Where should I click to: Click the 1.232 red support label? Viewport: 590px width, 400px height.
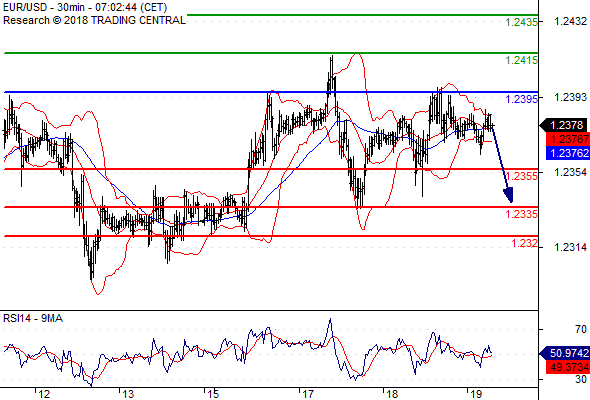525,243
